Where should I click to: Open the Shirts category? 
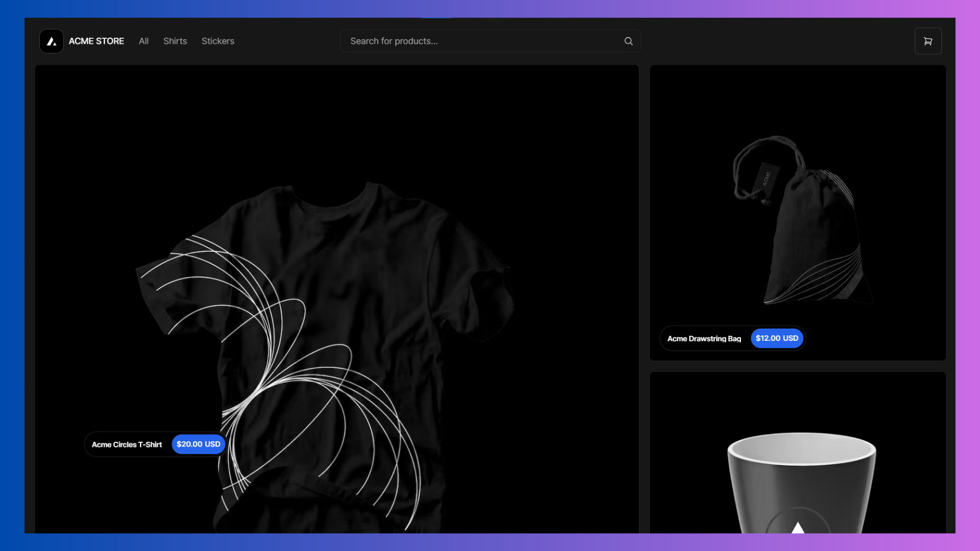click(x=175, y=41)
